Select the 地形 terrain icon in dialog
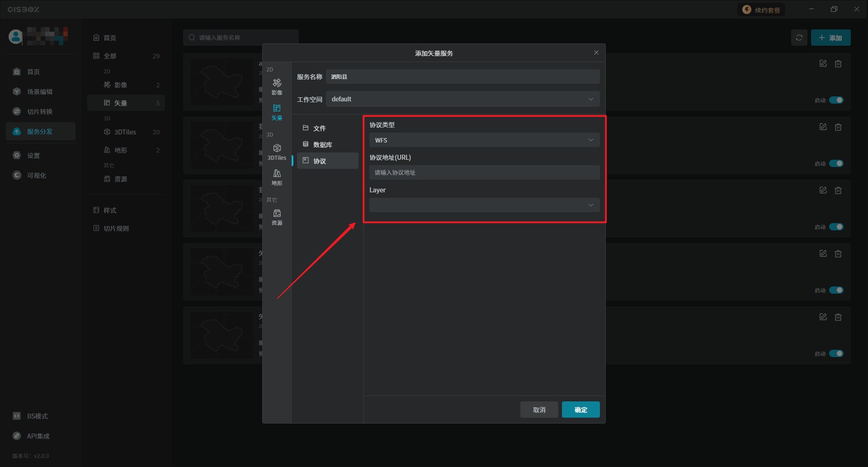 277,177
